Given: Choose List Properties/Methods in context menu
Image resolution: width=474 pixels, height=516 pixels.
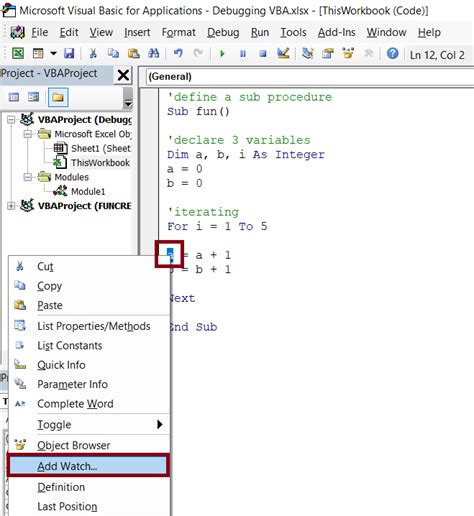Looking at the screenshot, I should click(89, 326).
